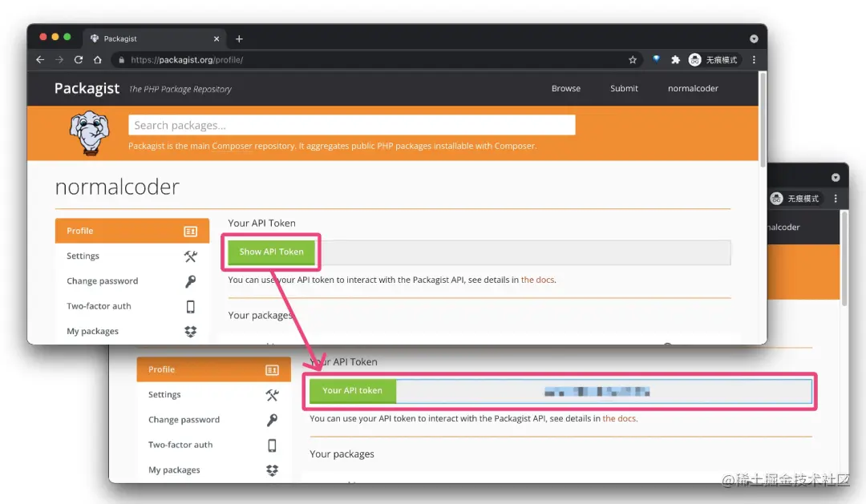Follow the Composer link in the banner
Viewport: 866px width, 504px height.
[232, 146]
